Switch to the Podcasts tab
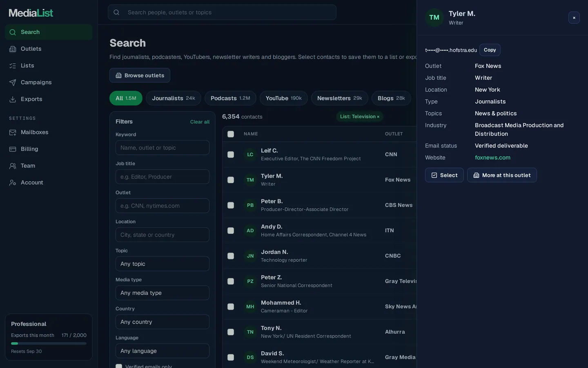 tap(230, 98)
